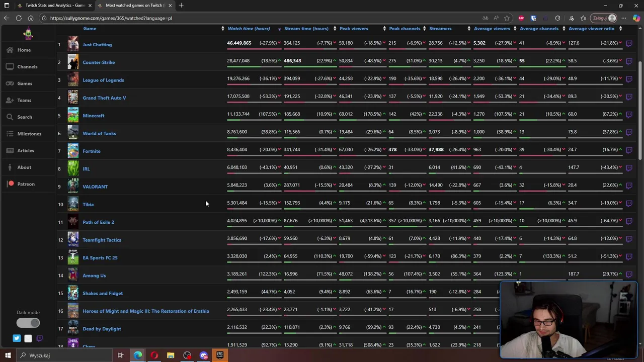Click the Zaloguj profile button

[x=604, y=18]
